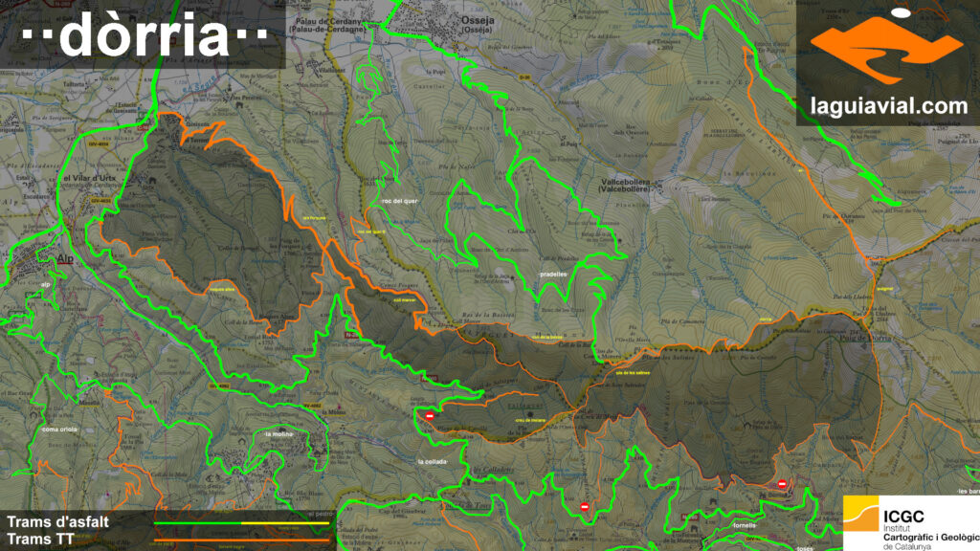Image resolution: width=980 pixels, height=551 pixels.
Task: Click the 'pradelles' white label
Action: 553,275
